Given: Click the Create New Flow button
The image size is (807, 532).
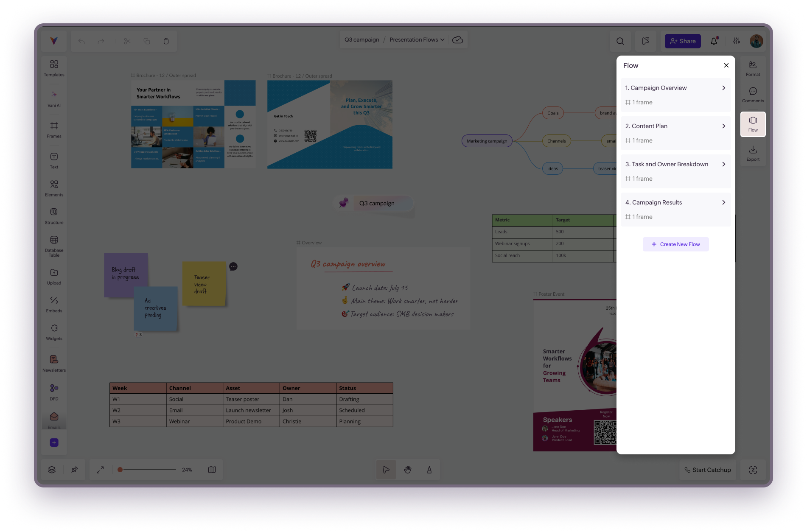Looking at the screenshot, I should [675, 244].
